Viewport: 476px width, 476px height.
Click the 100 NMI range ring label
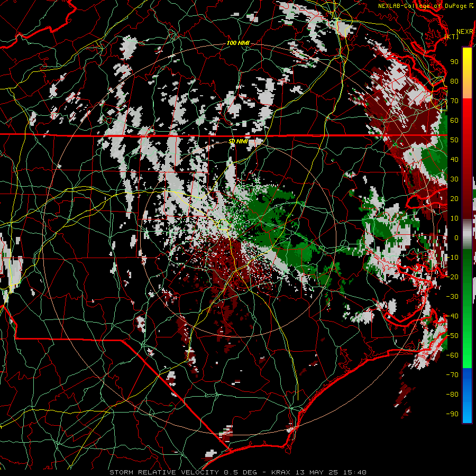[x=238, y=43]
